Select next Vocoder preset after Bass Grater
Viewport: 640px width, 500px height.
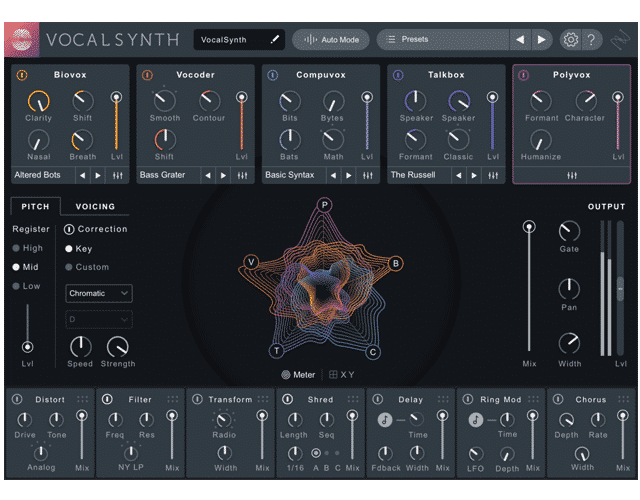(223, 176)
